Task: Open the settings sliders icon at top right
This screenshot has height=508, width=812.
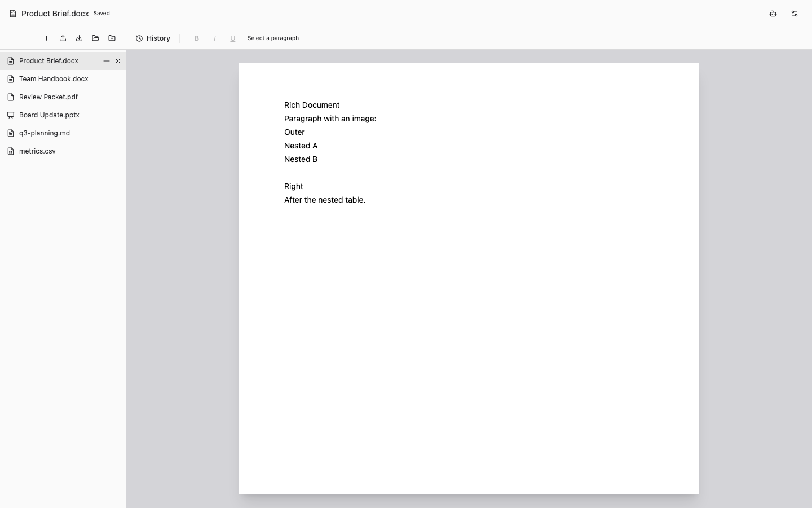Action: point(795,14)
